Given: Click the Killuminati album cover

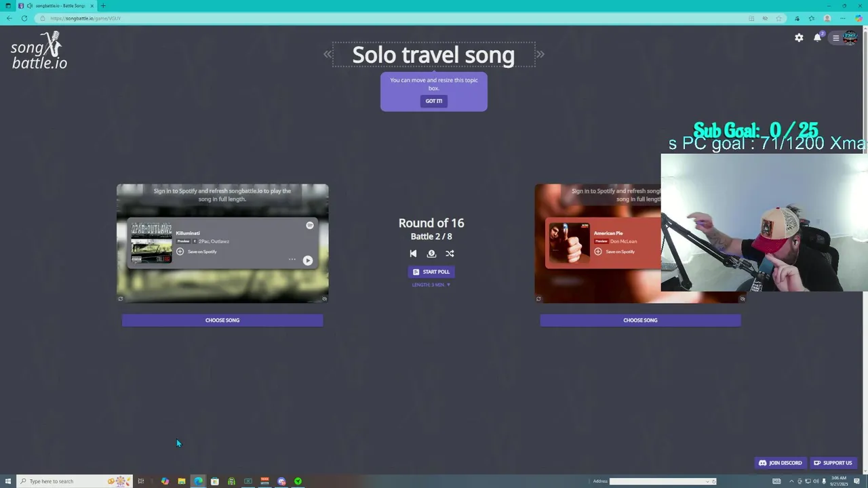Looking at the screenshot, I should pos(151,243).
